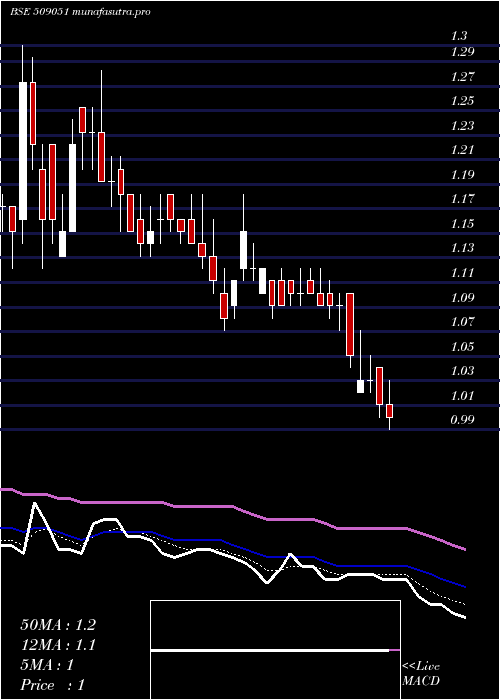Click the 1.25 price axis label
This screenshot has height=700, width=500.
click(462, 101)
